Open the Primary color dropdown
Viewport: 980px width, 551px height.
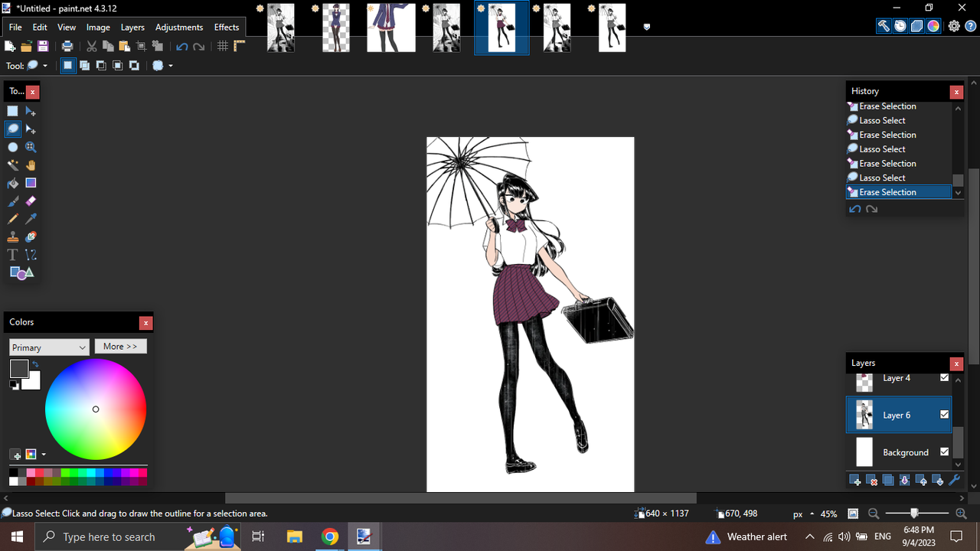pos(49,347)
